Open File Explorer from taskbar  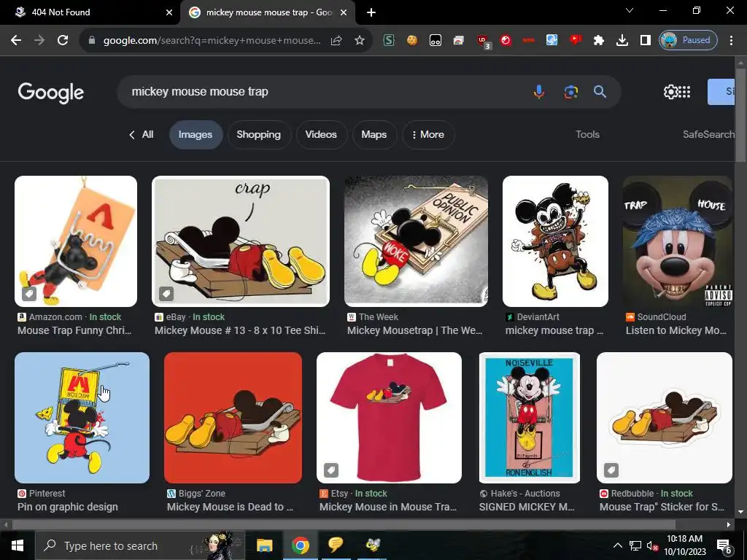(x=264, y=545)
